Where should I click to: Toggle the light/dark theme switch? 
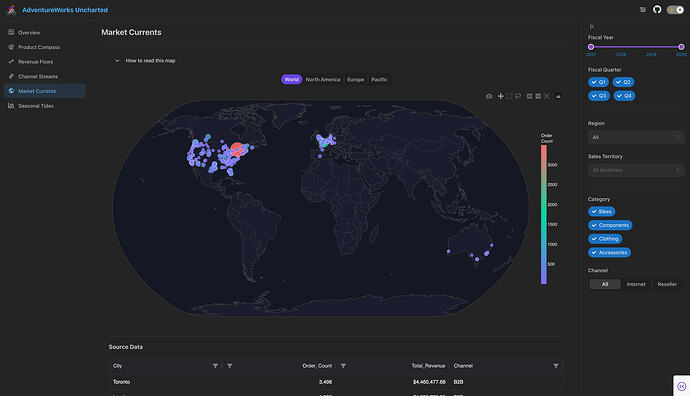pos(675,9)
